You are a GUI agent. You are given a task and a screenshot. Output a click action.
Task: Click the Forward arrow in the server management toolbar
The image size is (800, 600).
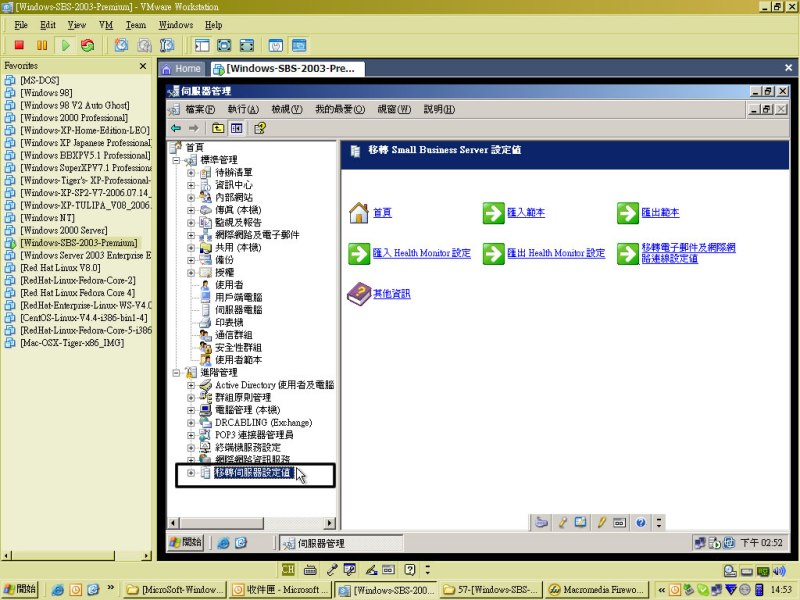pyautogui.click(x=193, y=128)
